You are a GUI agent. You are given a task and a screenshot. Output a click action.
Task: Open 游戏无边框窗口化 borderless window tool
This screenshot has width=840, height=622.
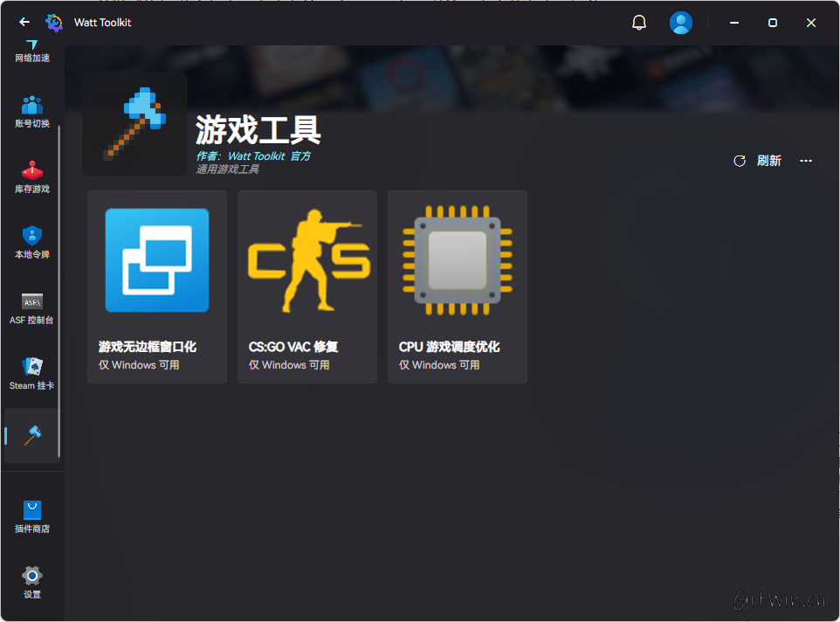click(x=157, y=287)
